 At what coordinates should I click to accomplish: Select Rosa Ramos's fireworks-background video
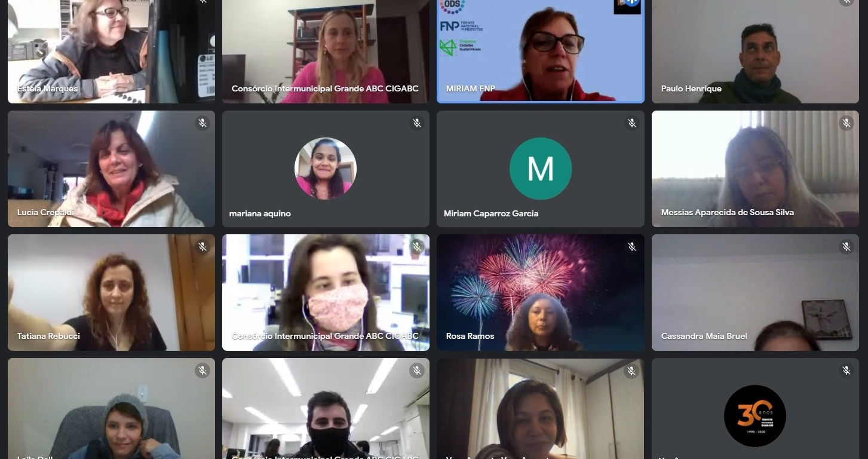point(541,292)
